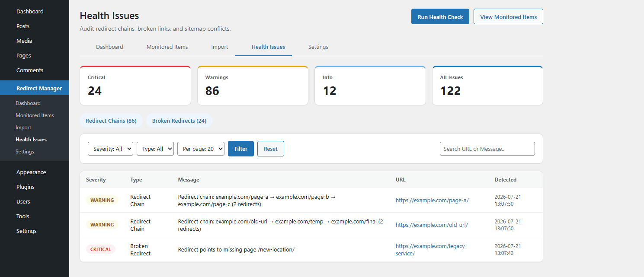Click the CRITICAL severity badge
This screenshot has width=644, height=277.
pyautogui.click(x=101, y=249)
